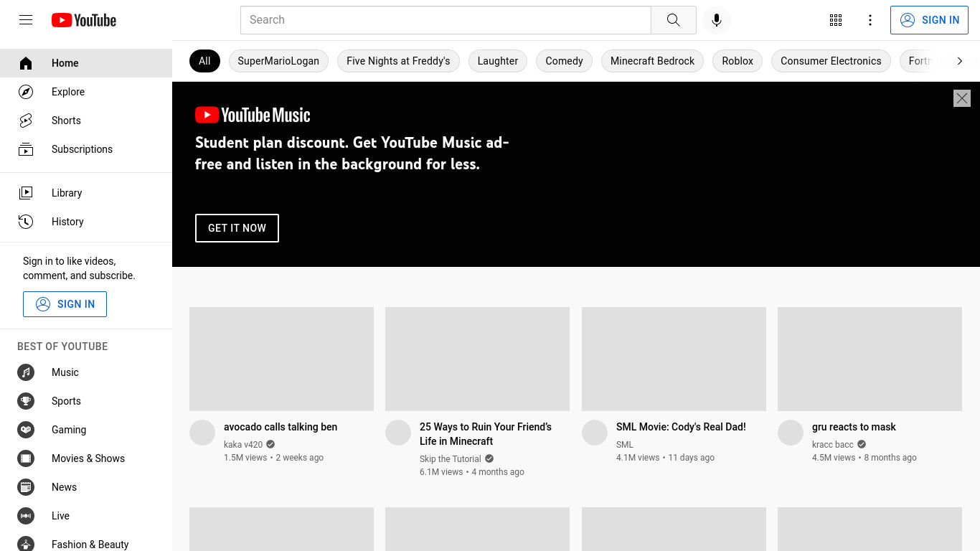Select the Five Nights at Freddy's chip

tap(398, 61)
